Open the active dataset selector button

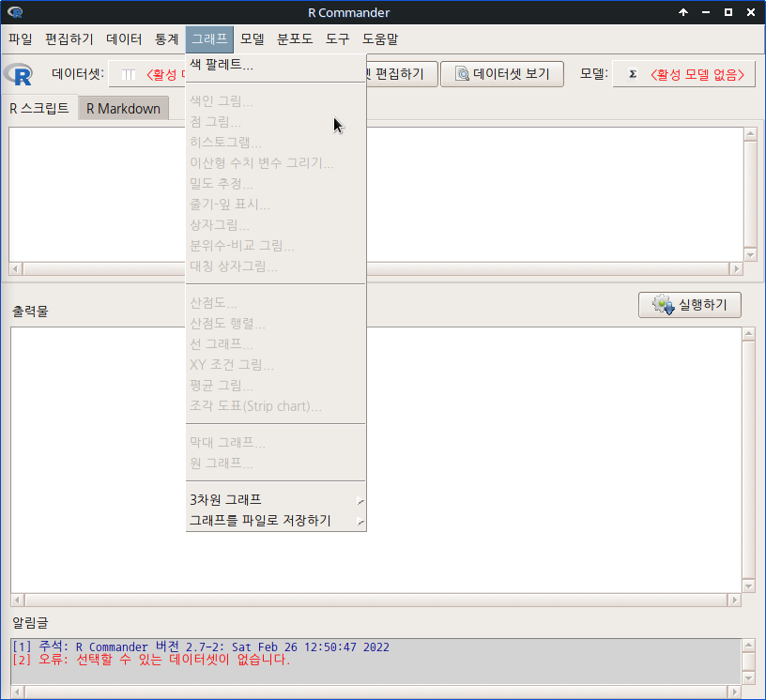point(147,74)
